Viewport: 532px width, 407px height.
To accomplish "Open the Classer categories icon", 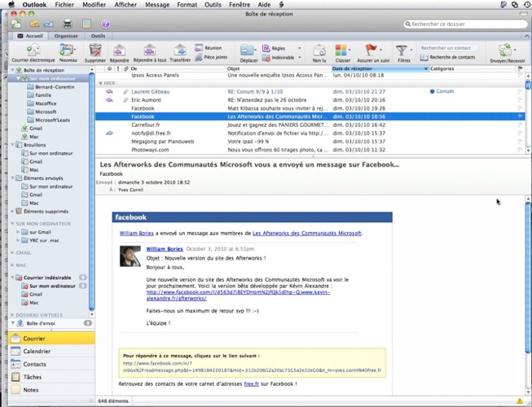I will [341, 50].
